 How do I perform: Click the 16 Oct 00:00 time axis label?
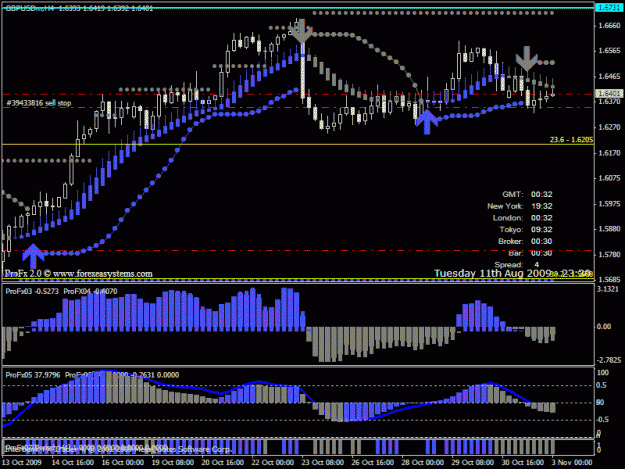point(122,462)
